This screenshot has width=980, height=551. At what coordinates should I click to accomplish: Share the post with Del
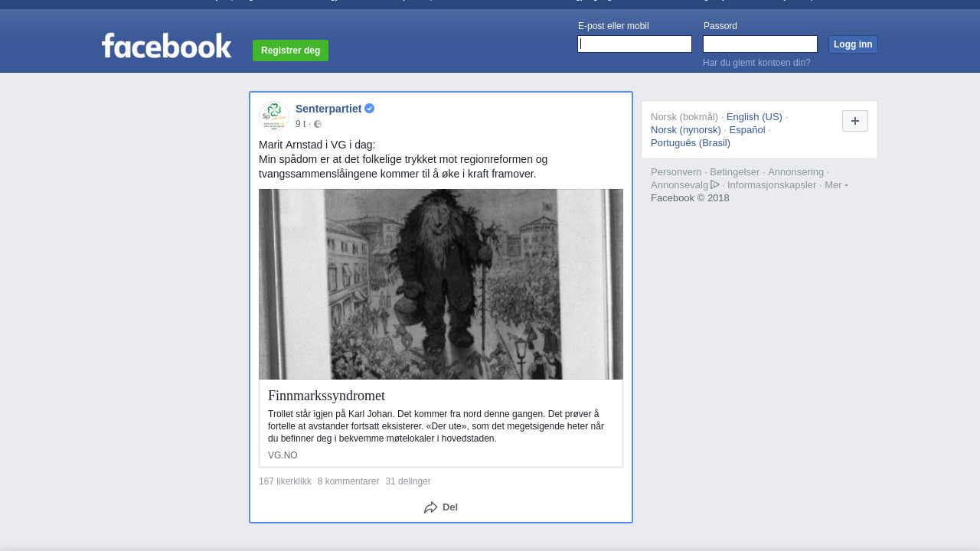click(x=441, y=507)
